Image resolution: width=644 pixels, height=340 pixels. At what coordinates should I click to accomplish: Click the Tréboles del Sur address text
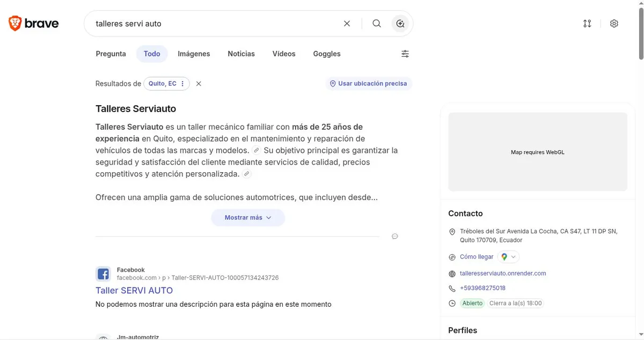point(539,236)
